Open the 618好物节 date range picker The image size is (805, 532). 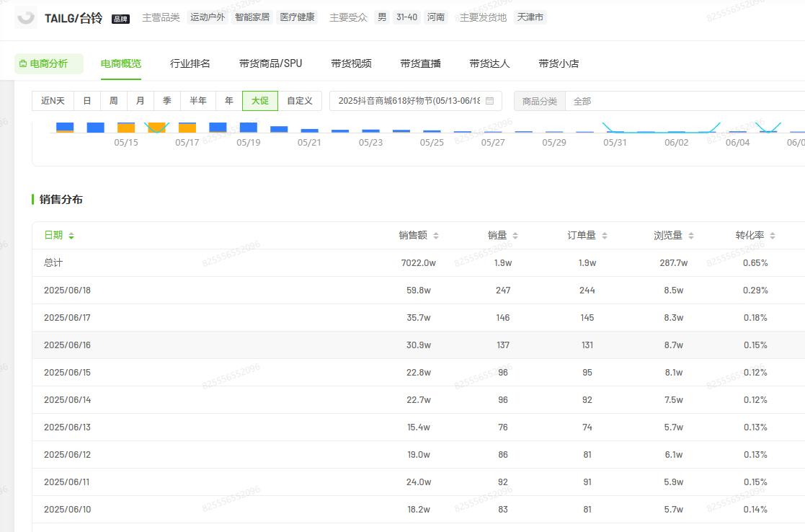[409, 101]
